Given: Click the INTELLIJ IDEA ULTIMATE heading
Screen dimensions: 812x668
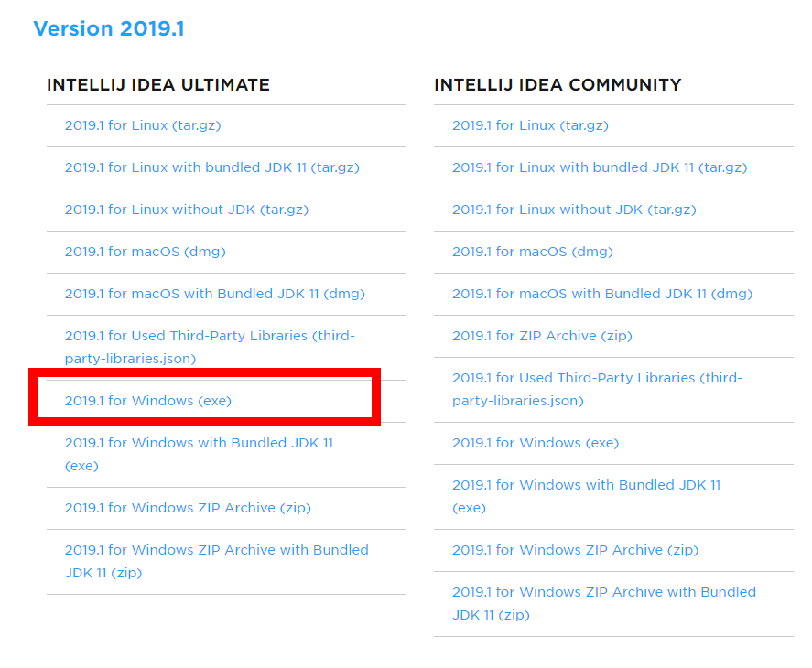Looking at the screenshot, I should coord(158,85).
